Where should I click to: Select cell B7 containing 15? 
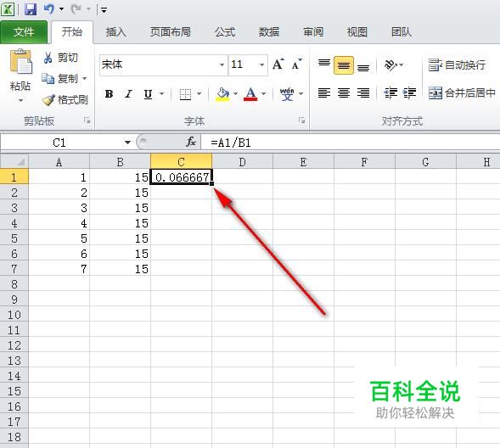tap(120, 269)
